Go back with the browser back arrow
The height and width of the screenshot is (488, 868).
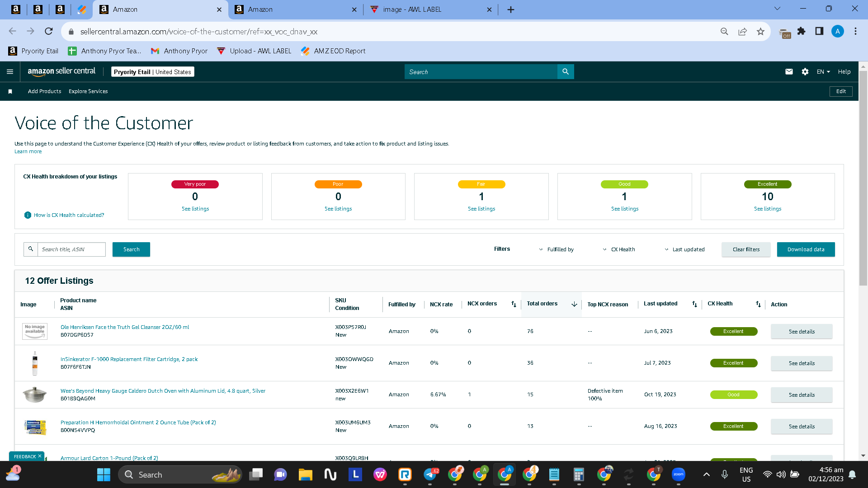13,31
